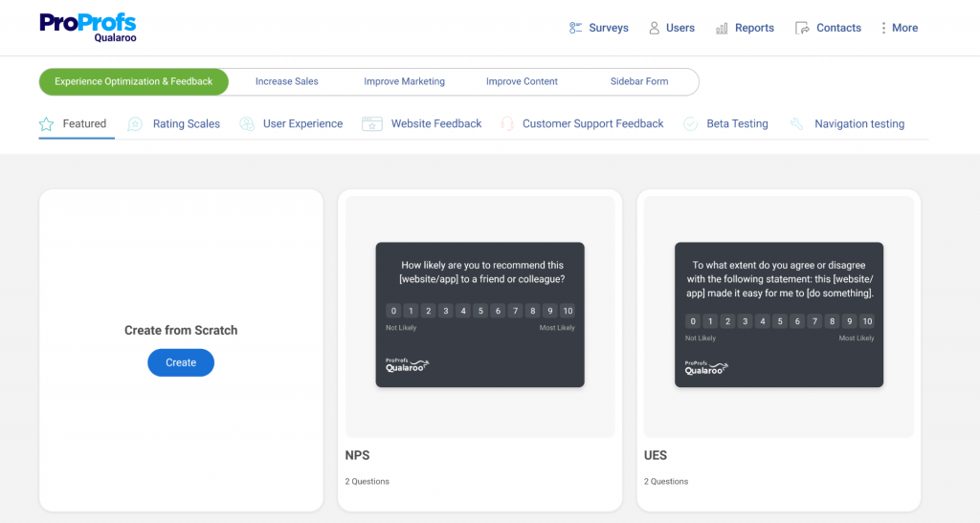Click the three-dot More icon

click(883, 28)
